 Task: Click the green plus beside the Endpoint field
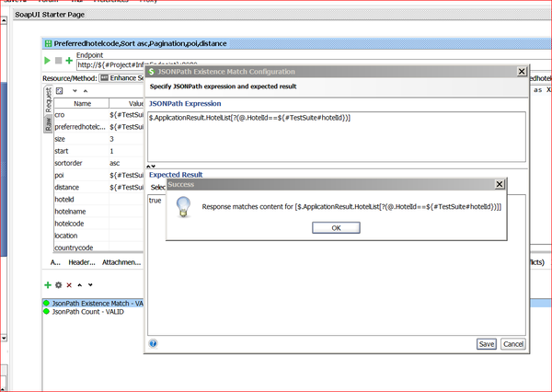pos(69,61)
